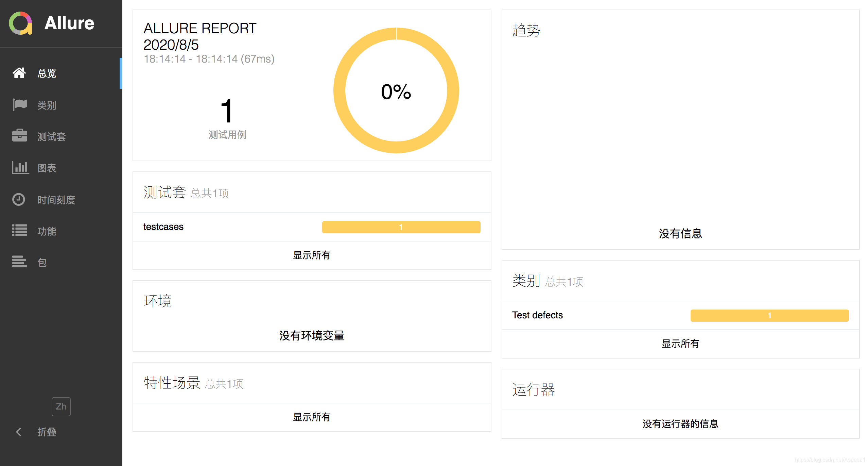The height and width of the screenshot is (466, 868).
Task: Click the list icon for 功能
Action: coord(20,231)
